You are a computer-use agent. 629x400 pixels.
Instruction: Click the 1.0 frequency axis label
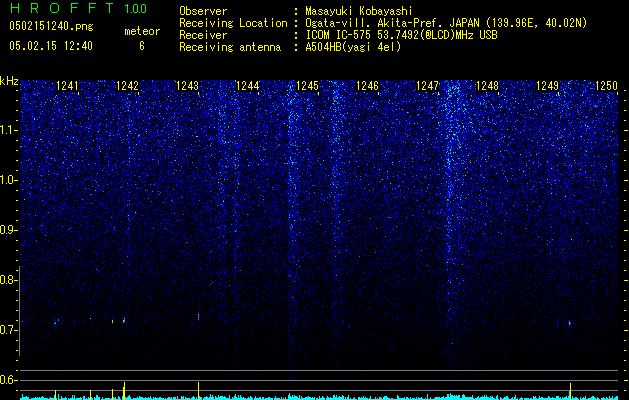8,180
